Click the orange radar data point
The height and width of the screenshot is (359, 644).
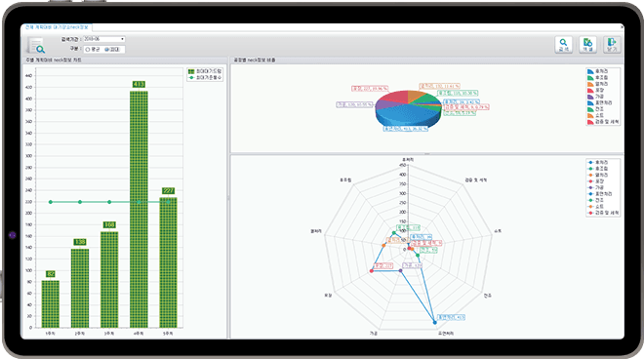click(x=384, y=246)
